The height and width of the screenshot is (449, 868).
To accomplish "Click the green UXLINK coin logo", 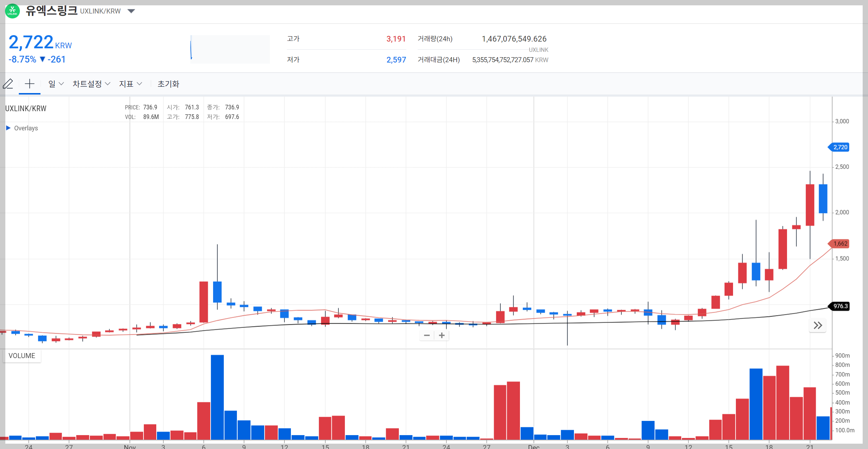I will (x=12, y=11).
